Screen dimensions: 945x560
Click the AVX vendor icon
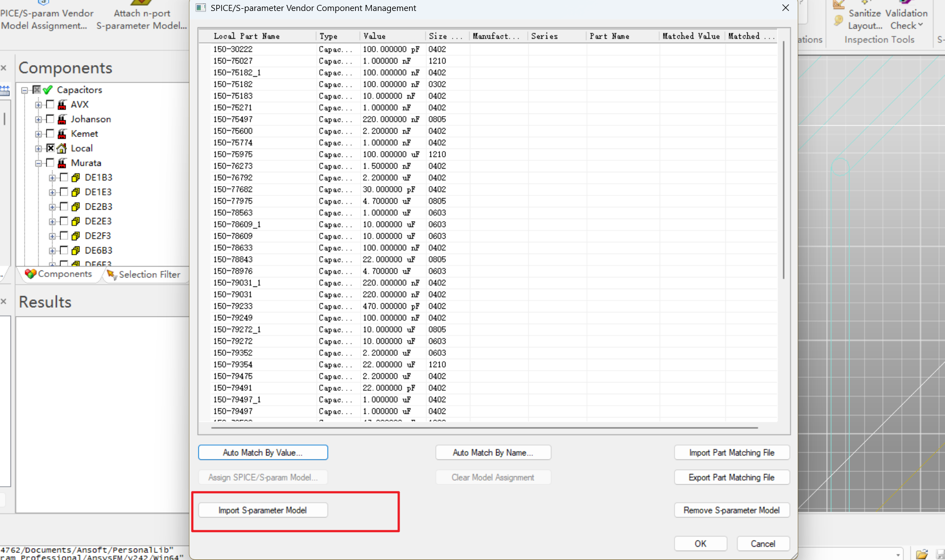(x=62, y=105)
